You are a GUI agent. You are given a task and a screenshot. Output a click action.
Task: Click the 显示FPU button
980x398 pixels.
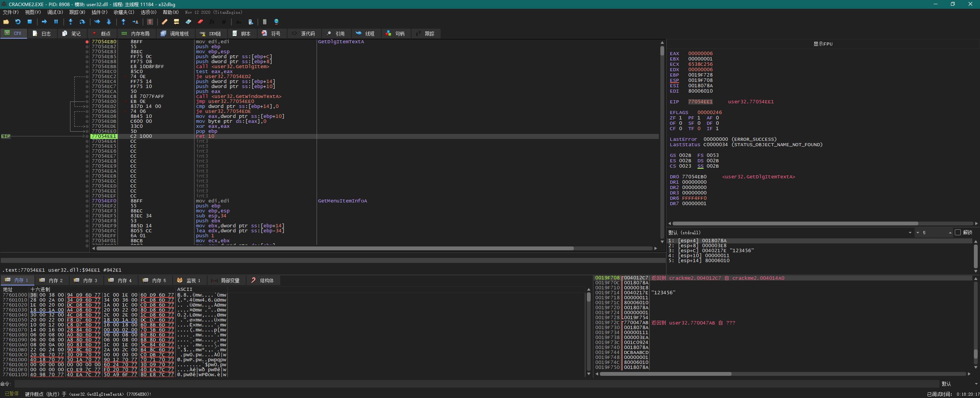pyautogui.click(x=823, y=44)
